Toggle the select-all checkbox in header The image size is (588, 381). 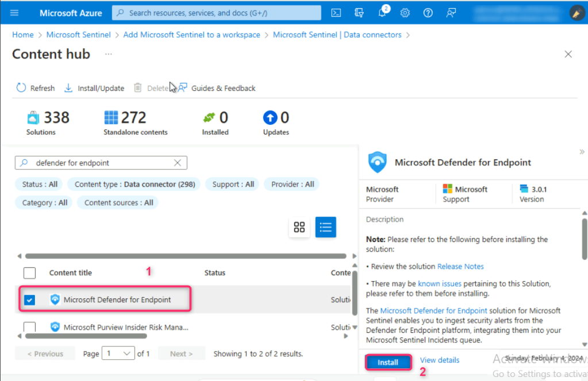pos(30,273)
